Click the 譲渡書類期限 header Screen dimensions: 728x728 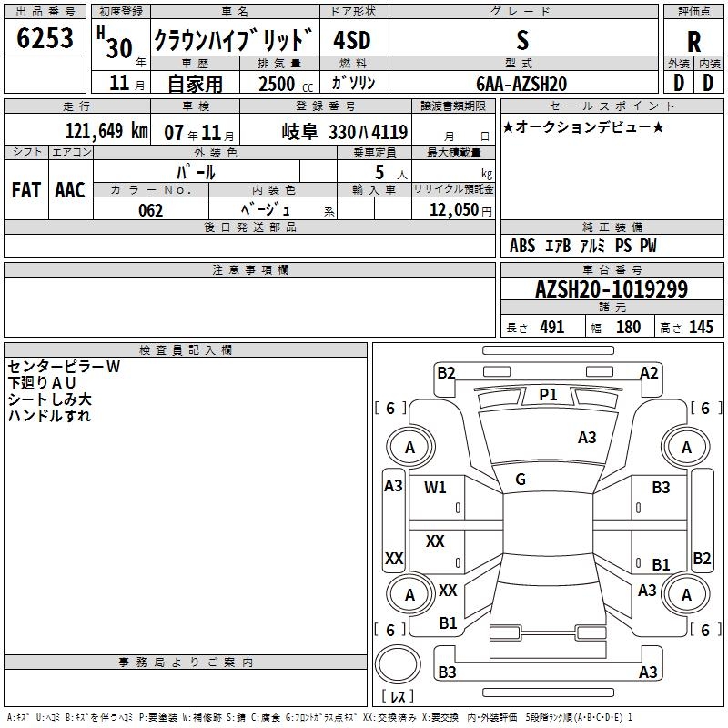coord(453,106)
